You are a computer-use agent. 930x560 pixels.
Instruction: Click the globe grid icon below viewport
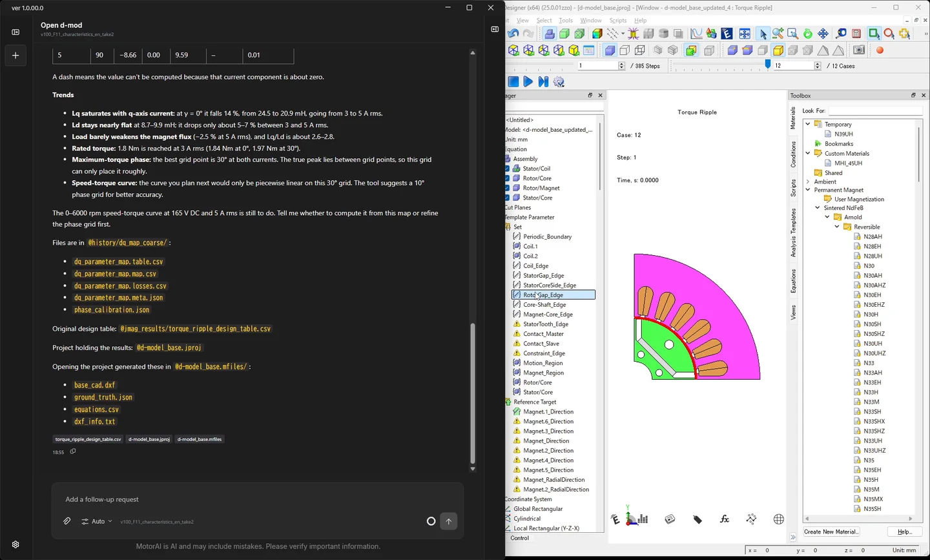(x=779, y=519)
